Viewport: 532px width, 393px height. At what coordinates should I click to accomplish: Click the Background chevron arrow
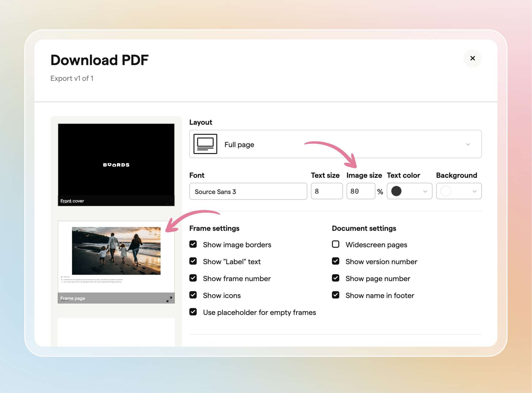[x=474, y=191]
